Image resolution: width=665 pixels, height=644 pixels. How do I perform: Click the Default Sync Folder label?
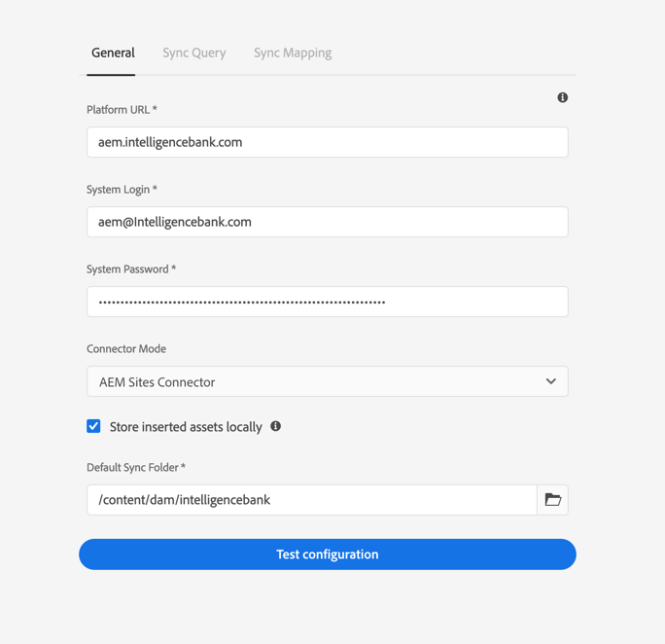(x=136, y=468)
